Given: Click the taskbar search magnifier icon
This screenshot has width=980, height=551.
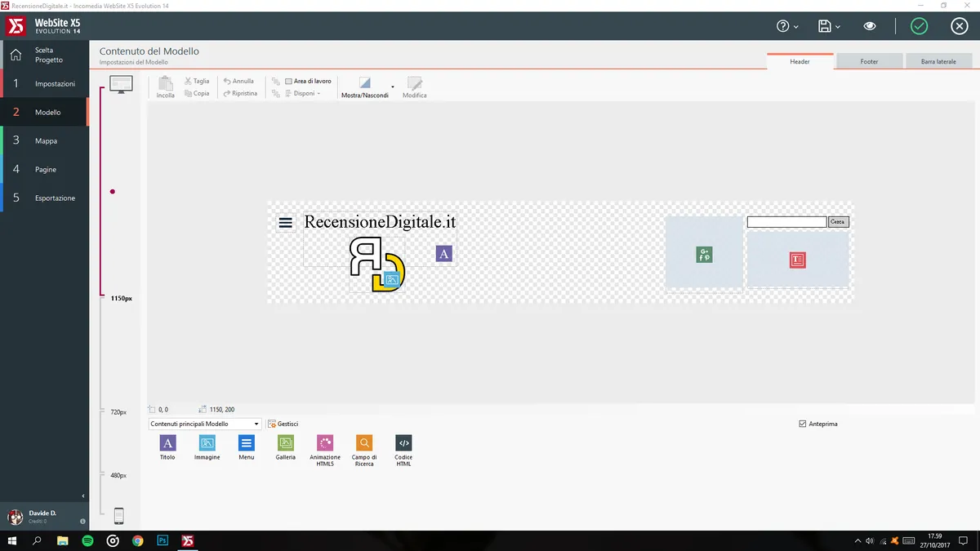Looking at the screenshot, I should click(37, 540).
